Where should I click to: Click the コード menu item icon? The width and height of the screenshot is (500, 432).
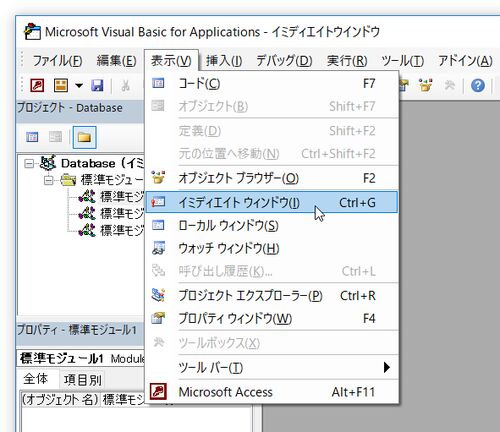click(x=158, y=83)
